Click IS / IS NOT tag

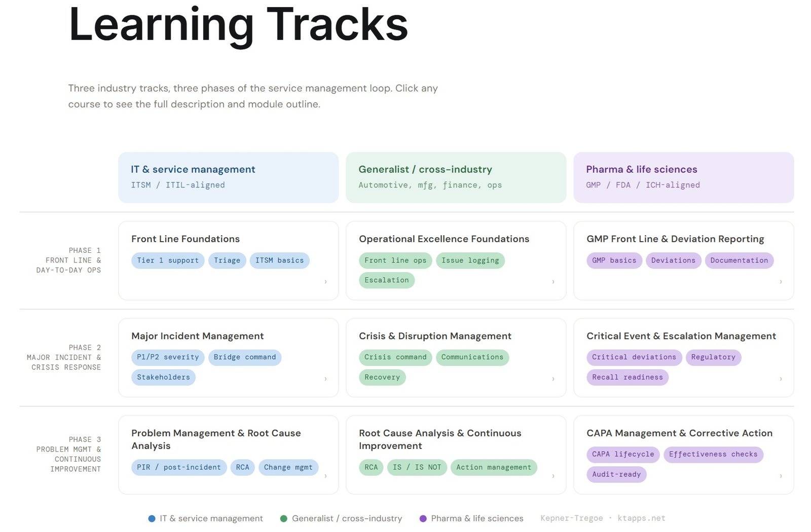pos(417,467)
